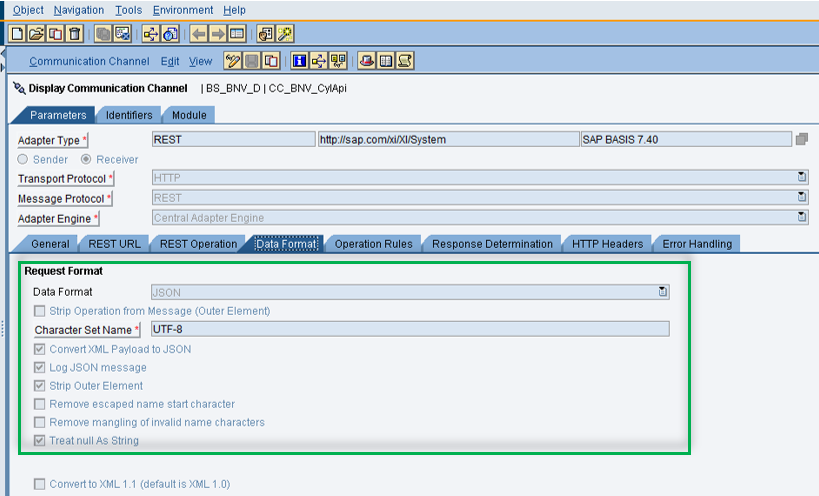Go forward with the right arrow icon
Screen dimensions: 819x496
[x=218, y=34]
